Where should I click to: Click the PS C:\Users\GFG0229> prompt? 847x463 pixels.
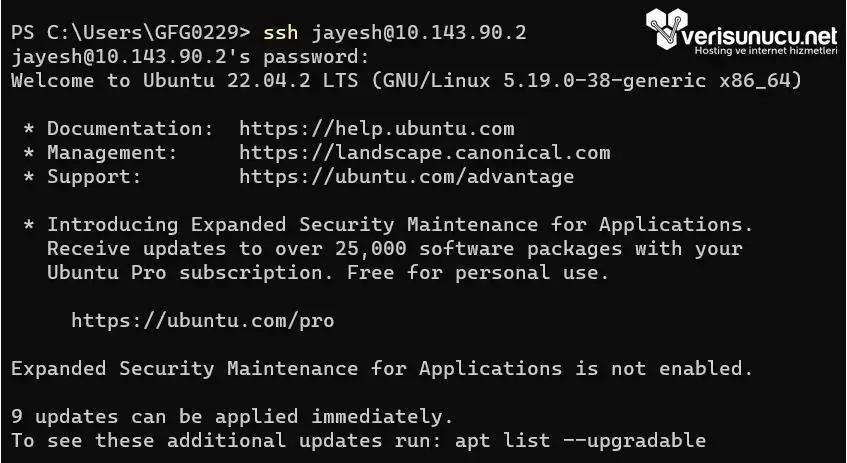coord(131,33)
